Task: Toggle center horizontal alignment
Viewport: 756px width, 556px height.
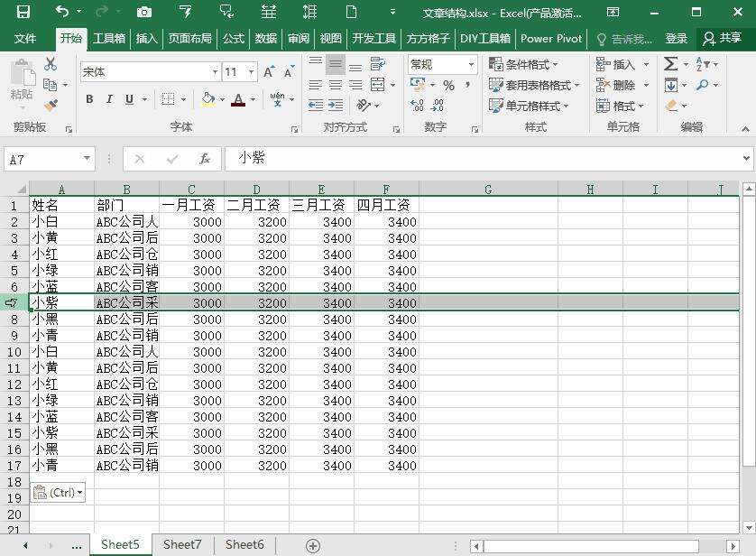Action: pos(335,85)
